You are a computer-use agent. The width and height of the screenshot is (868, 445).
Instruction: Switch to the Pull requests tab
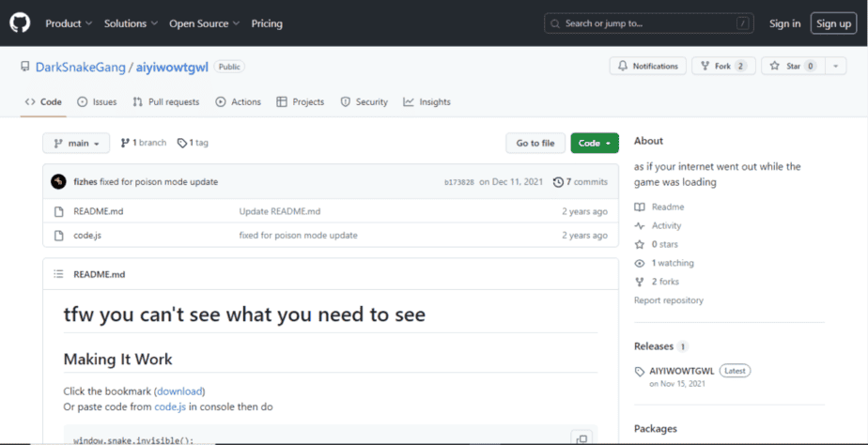click(166, 101)
